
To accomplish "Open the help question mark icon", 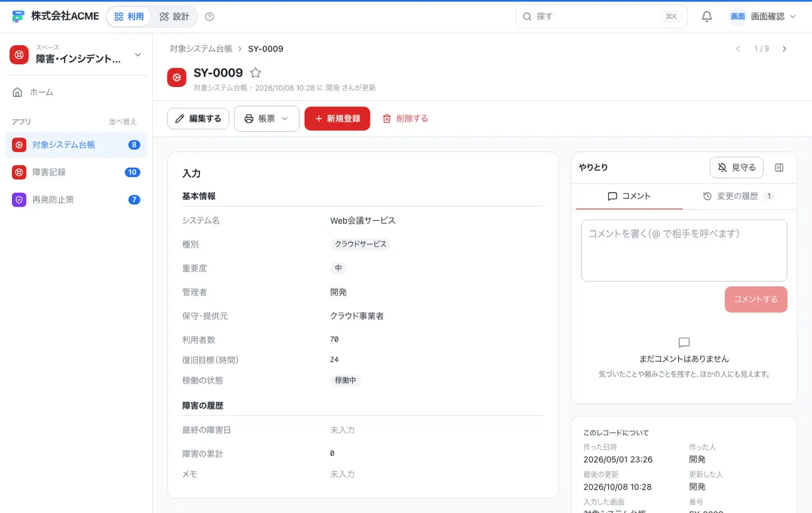I will click(x=210, y=16).
